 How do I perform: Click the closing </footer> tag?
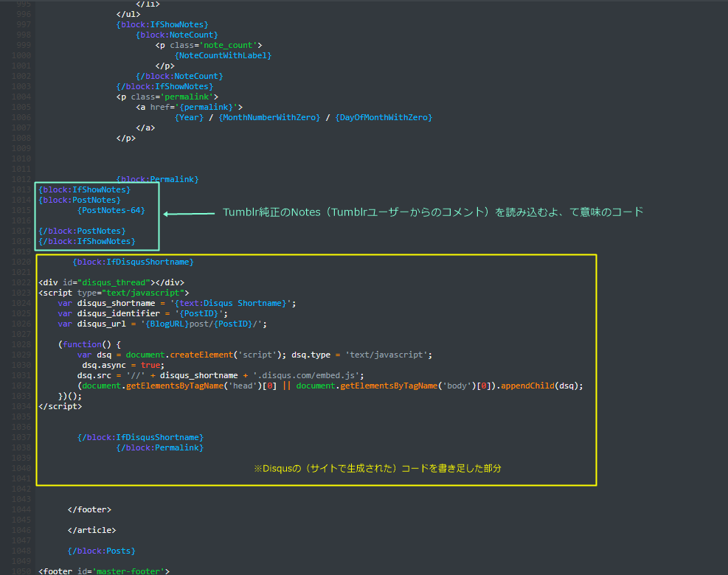tap(89, 509)
